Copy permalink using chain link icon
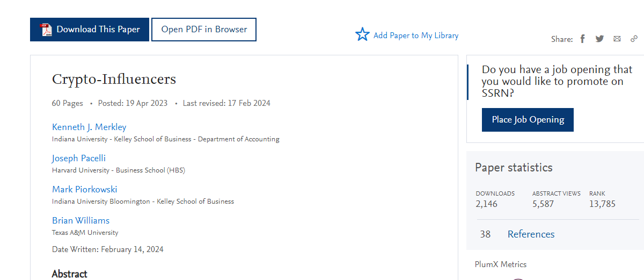The width and height of the screenshot is (644, 280). [634, 39]
